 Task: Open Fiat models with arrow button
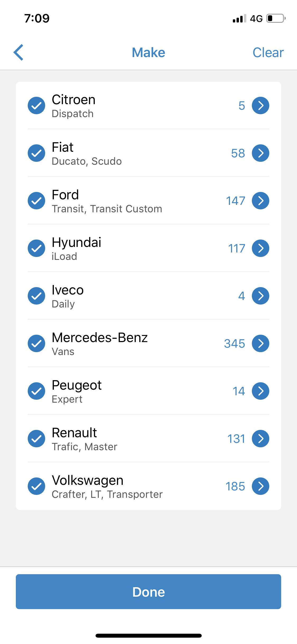pos(260,153)
